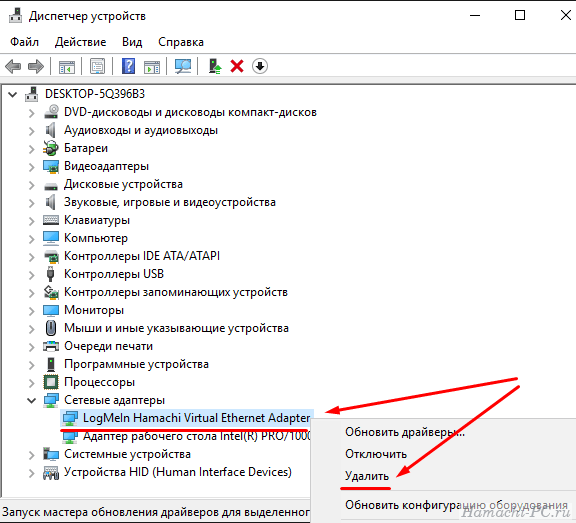Click the Device Manager title bar icon
576x523 pixels.
coord(15,16)
